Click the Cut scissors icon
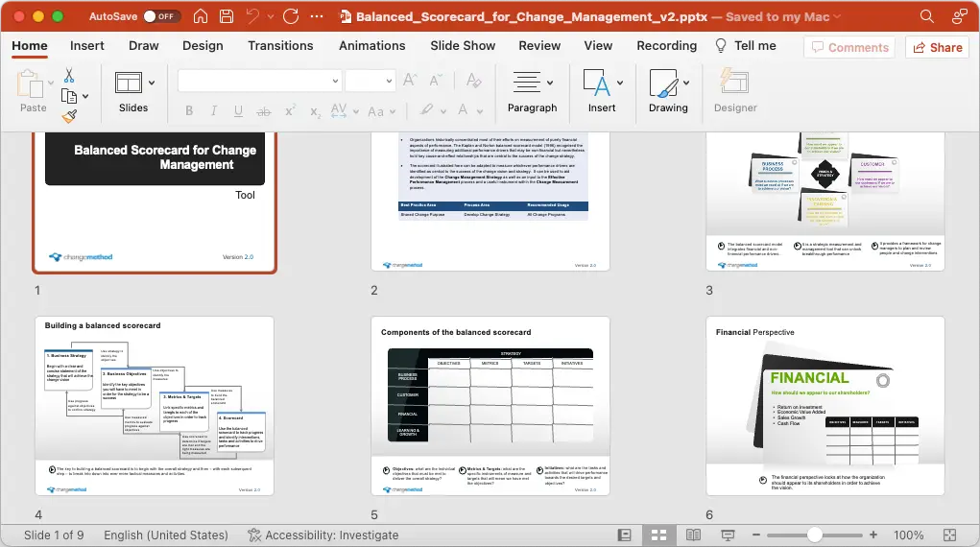Viewport: 980px width, 547px height. (69, 76)
